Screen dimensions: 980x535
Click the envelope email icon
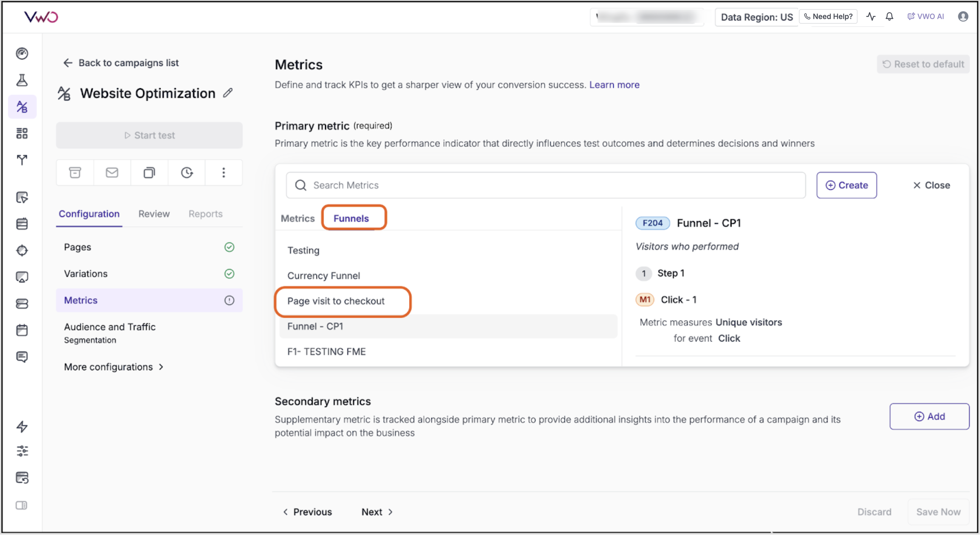point(112,172)
